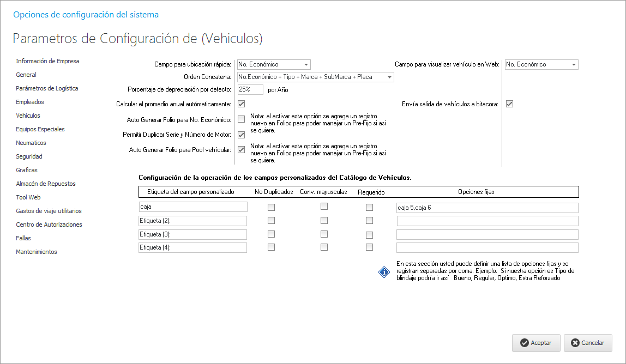The width and height of the screenshot is (626, 364).
Task: Click the Etiqueta (2) label field
Action: (x=193, y=221)
